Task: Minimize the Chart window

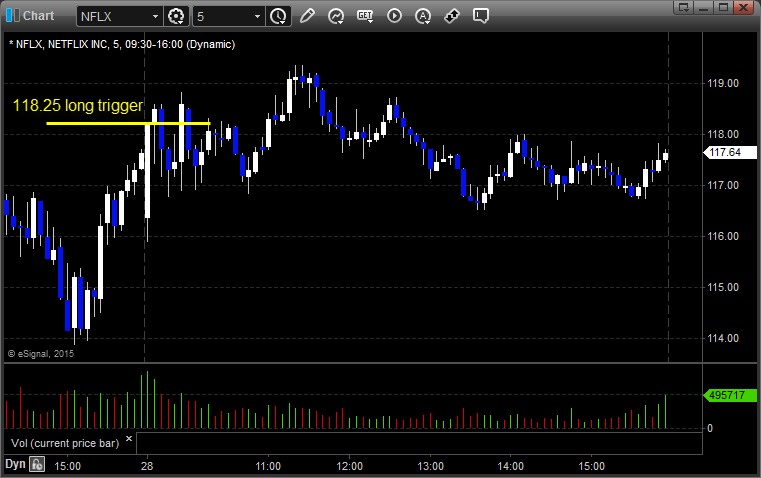Action: (703, 7)
